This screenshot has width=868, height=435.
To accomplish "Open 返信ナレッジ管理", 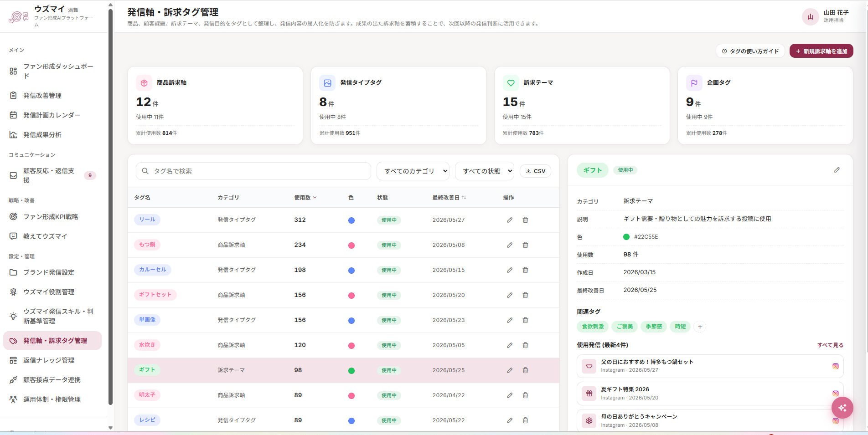I will (x=52, y=360).
